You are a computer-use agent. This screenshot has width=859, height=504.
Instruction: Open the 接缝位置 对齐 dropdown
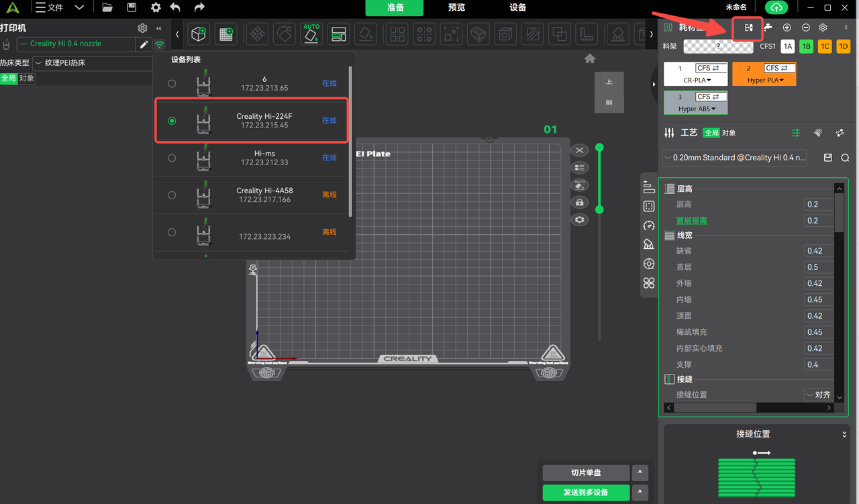(x=819, y=395)
